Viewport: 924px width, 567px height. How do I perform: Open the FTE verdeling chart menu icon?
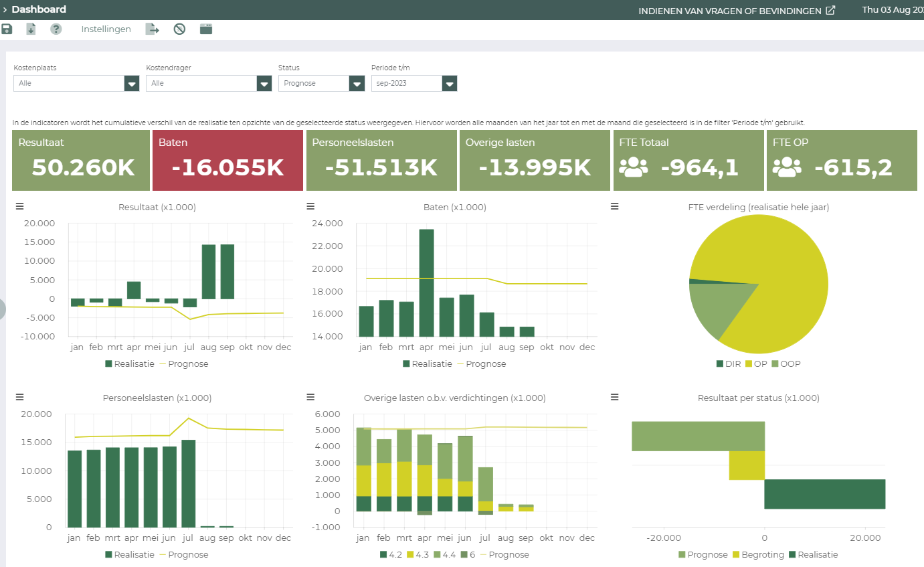tap(615, 207)
